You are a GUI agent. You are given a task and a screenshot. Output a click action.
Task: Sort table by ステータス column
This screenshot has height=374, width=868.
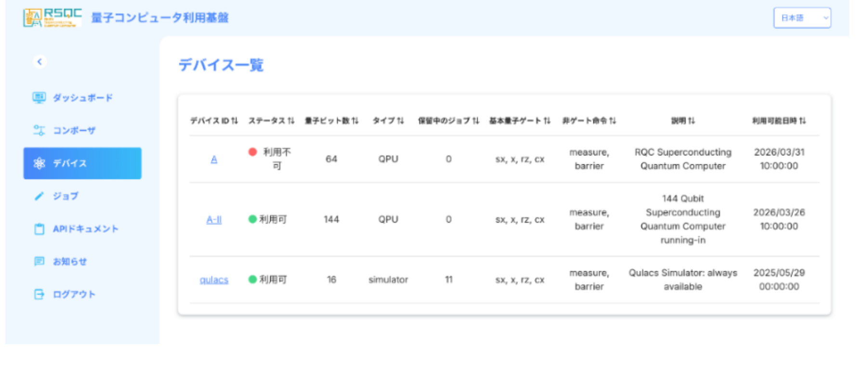pos(271,120)
